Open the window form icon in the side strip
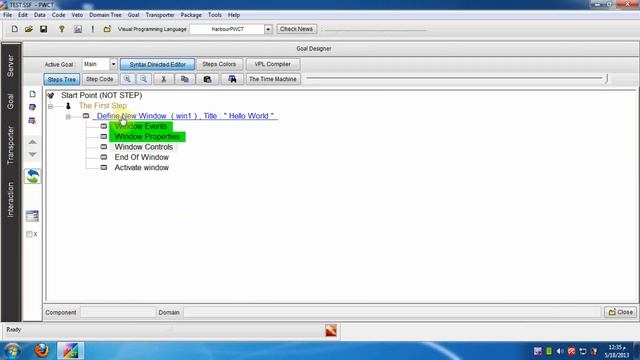 pos(32,216)
